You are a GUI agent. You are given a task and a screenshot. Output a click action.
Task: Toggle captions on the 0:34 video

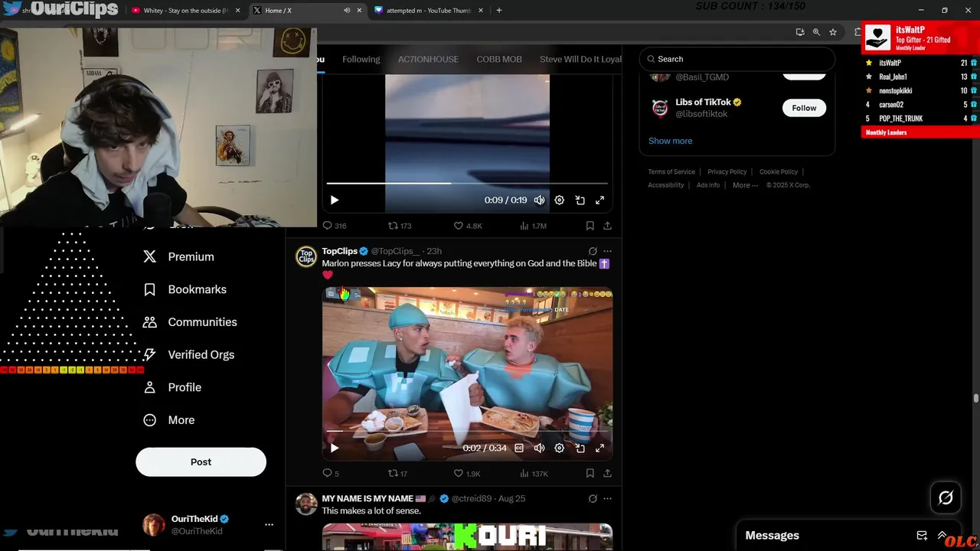pyautogui.click(x=519, y=448)
